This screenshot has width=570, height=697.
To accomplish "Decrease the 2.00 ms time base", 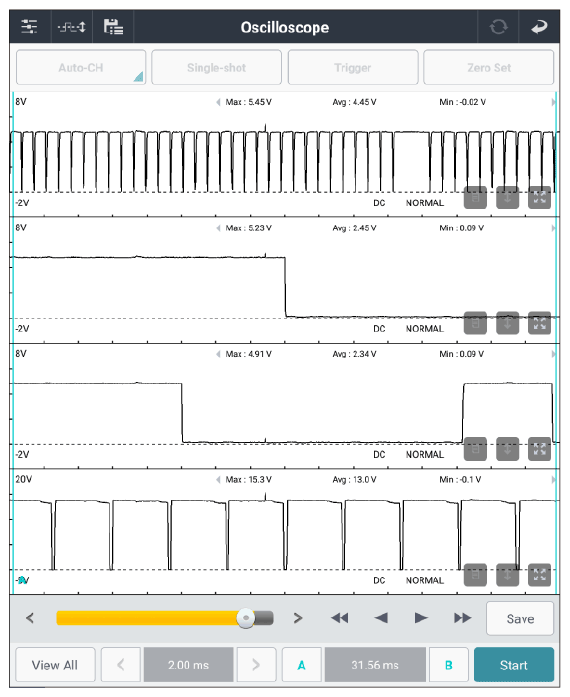I will pos(120,665).
